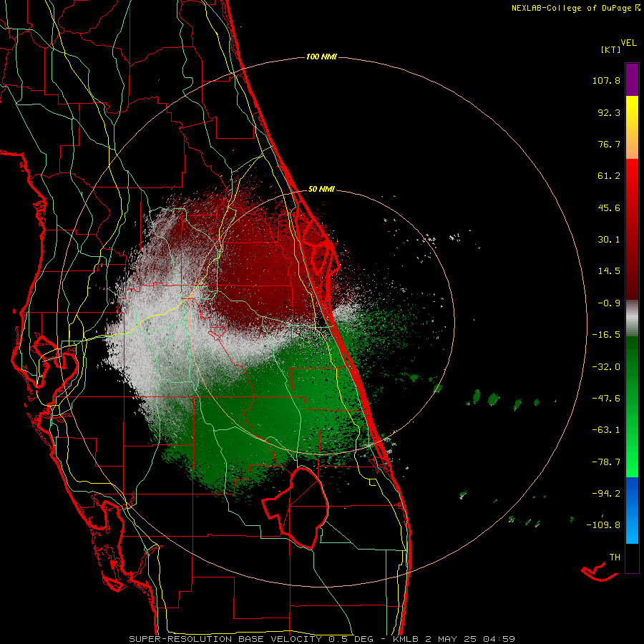The width and height of the screenshot is (644, 644).
Task: Click the -109.8 scale value
Action: [x=603, y=525]
